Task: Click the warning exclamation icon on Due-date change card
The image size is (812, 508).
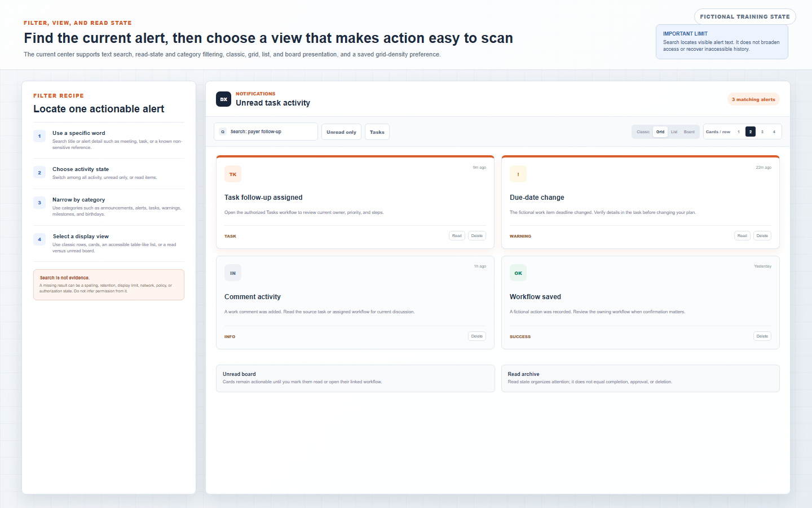Action: pyautogui.click(x=518, y=174)
